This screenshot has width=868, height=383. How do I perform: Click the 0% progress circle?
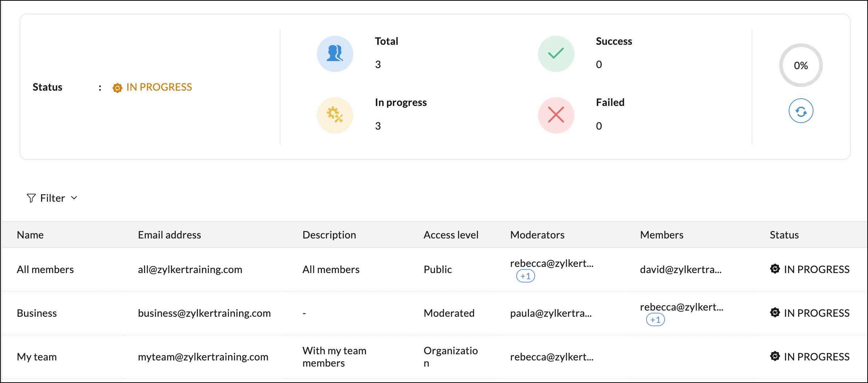(x=801, y=66)
